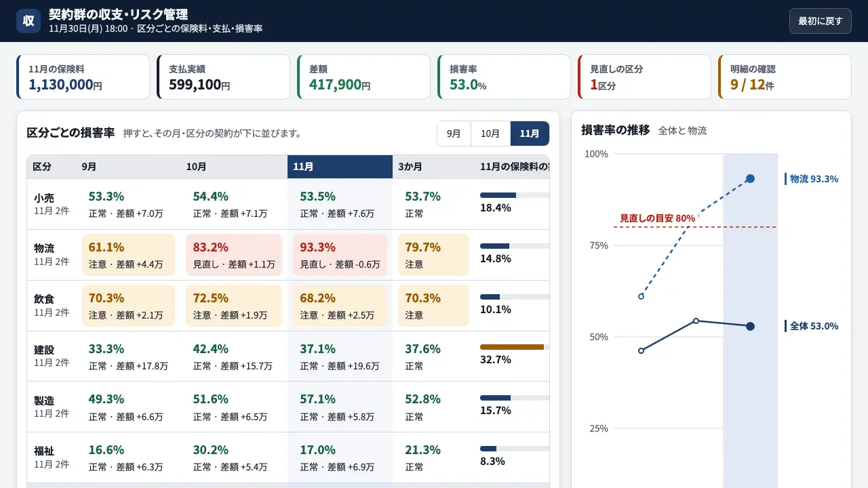This screenshot has width=868, height=488.
Task: Click the 3か月 column header
Action: point(433,167)
